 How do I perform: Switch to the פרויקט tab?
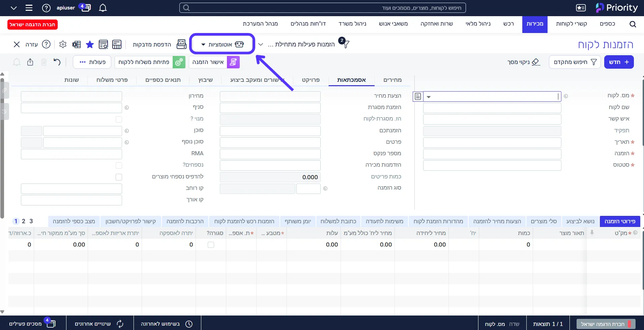(x=311, y=80)
